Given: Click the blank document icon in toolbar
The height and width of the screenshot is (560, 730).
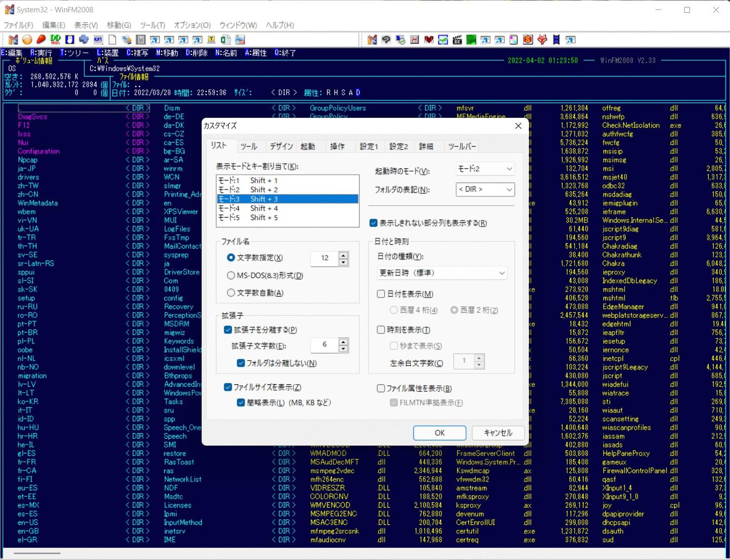Looking at the screenshot, I should (112, 39).
